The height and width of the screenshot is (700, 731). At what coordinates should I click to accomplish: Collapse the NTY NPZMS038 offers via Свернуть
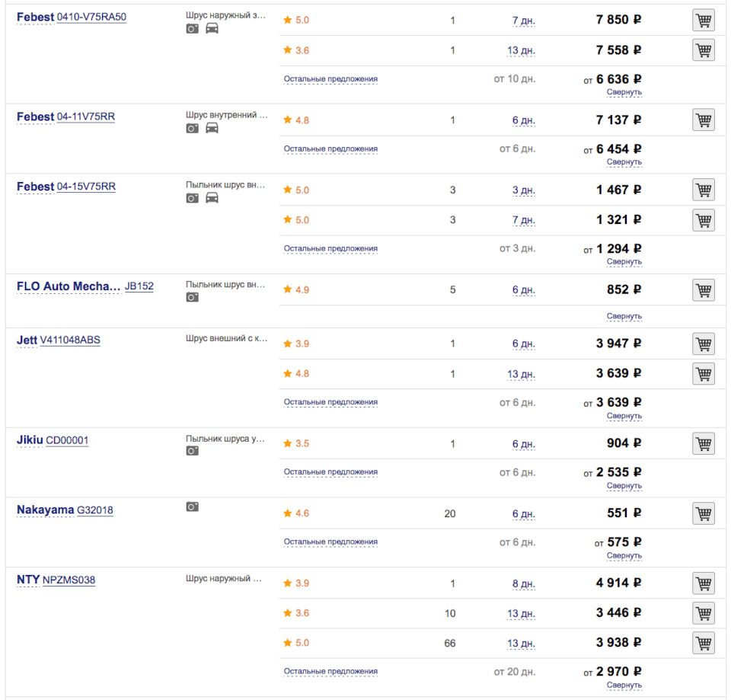tap(624, 686)
